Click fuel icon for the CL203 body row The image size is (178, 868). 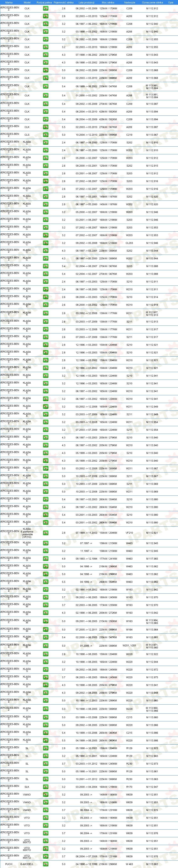[46, 243]
